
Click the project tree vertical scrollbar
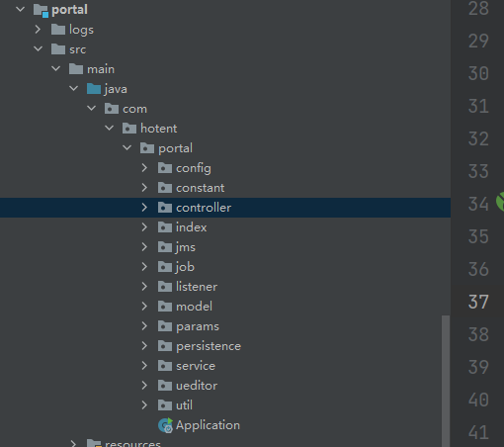click(446, 381)
